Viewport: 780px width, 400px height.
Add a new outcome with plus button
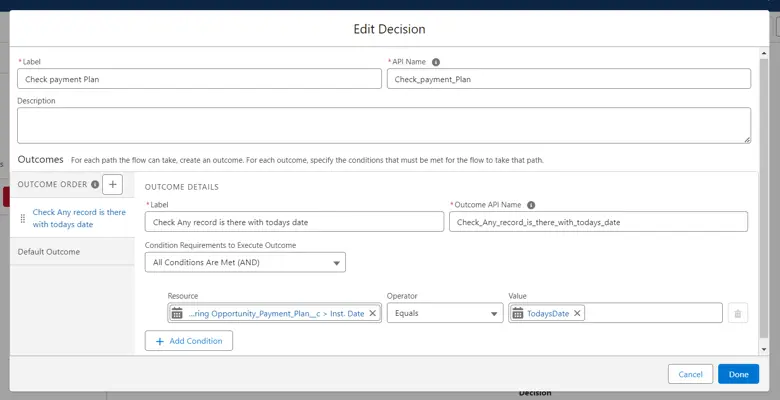coord(112,185)
